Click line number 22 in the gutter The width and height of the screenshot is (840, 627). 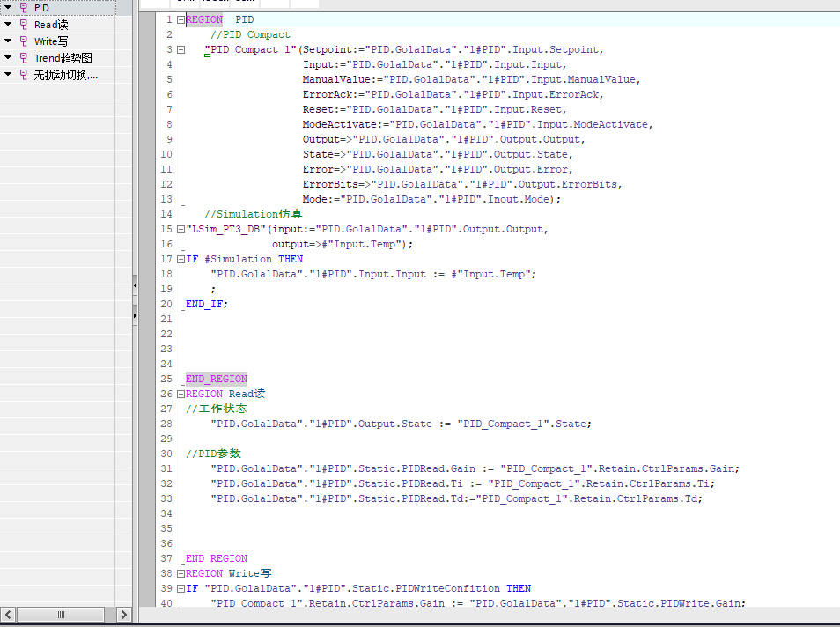click(x=166, y=334)
